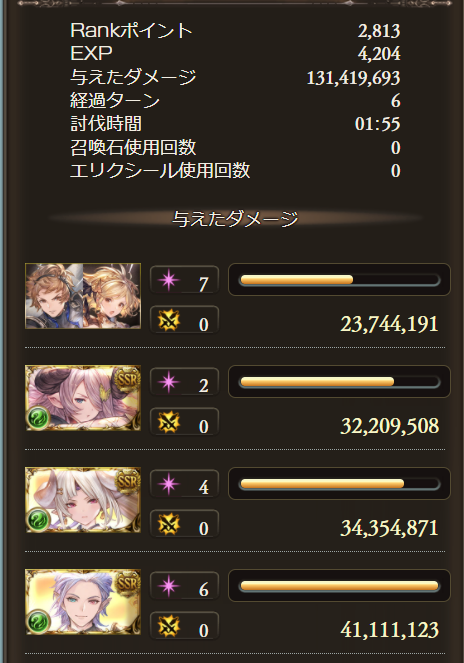Click the pink star icon showing 4
The width and height of the screenshot is (464, 663).
168,484
